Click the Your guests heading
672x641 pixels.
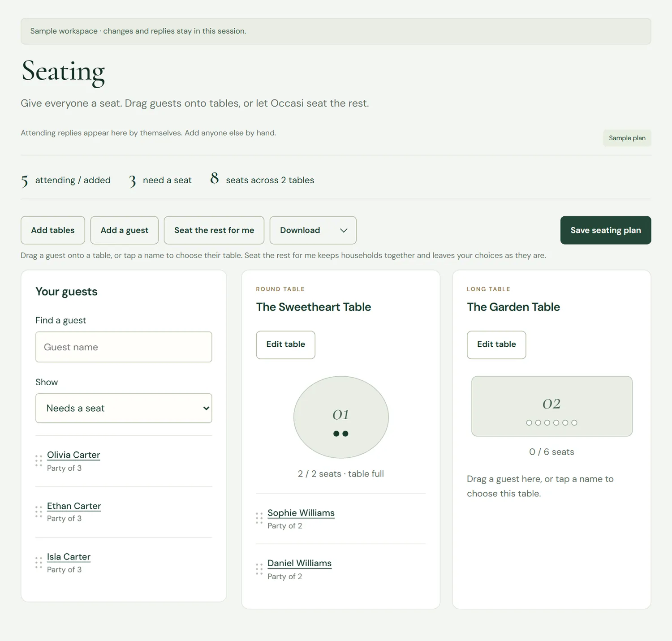coord(66,292)
